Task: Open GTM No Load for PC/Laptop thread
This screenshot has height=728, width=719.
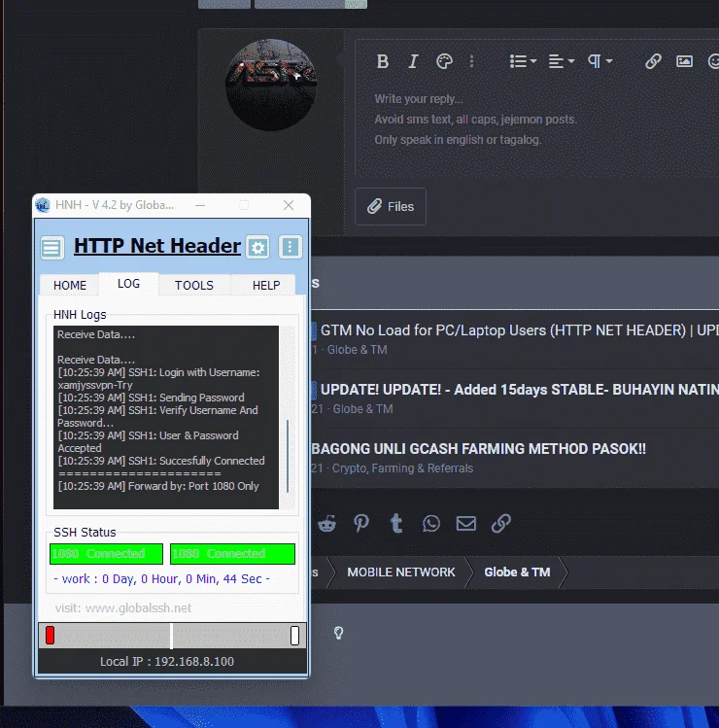Action: pyautogui.click(x=520, y=330)
